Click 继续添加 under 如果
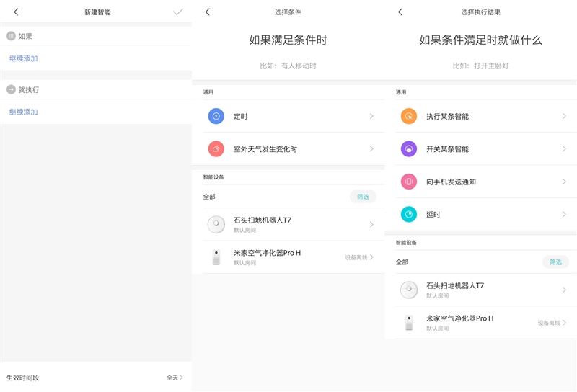577x392 pixels. pos(24,58)
